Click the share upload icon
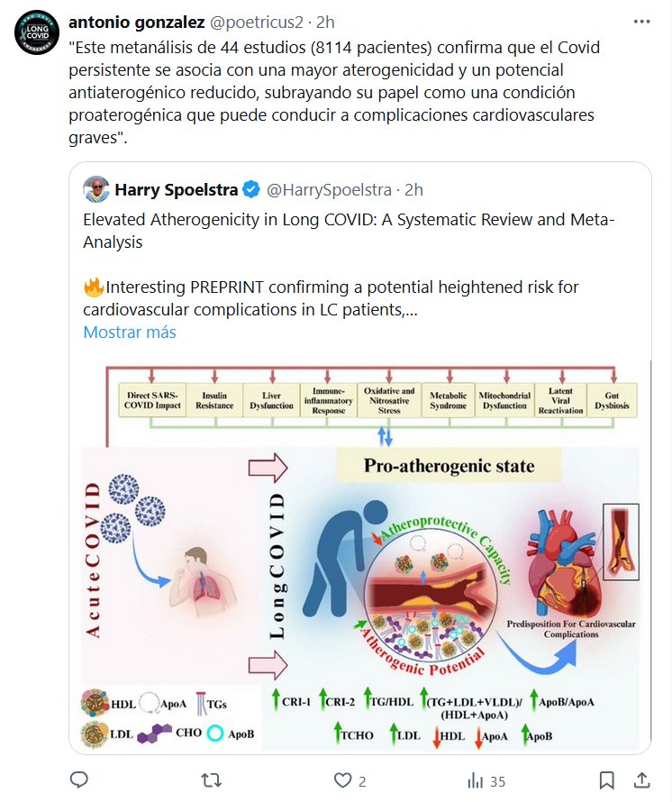Screen dimensions: 672x802 click(642, 779)
